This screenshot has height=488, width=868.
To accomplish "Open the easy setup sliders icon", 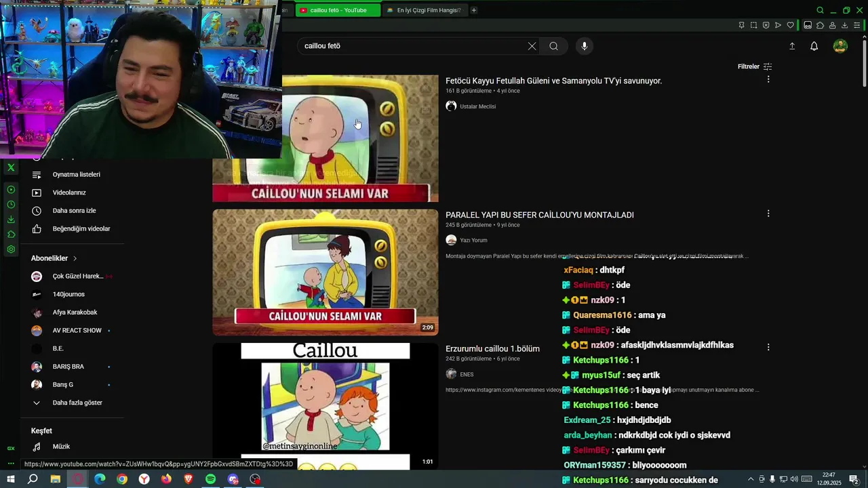I will (857, 25).
